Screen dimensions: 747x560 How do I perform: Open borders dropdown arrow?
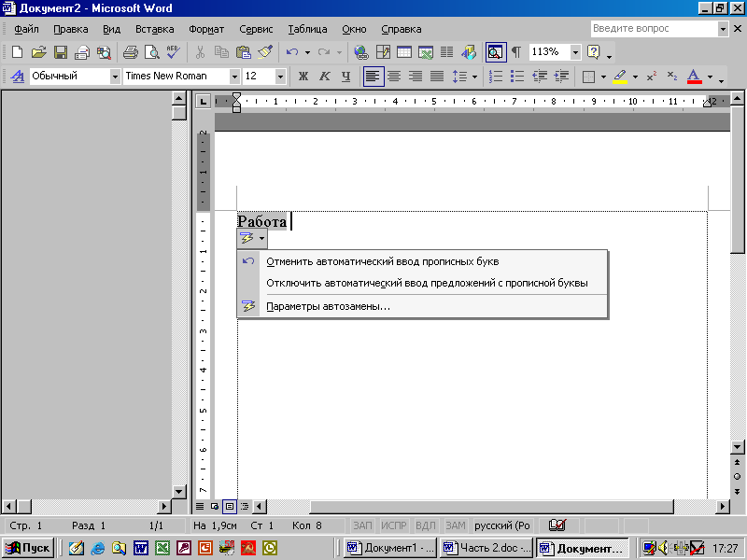[603, 77]
